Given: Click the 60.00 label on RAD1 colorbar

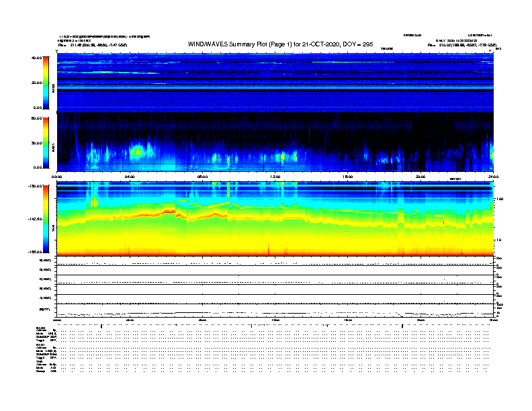Looking at the screenshot, I should pyautogui.click(x=36, y=118).
